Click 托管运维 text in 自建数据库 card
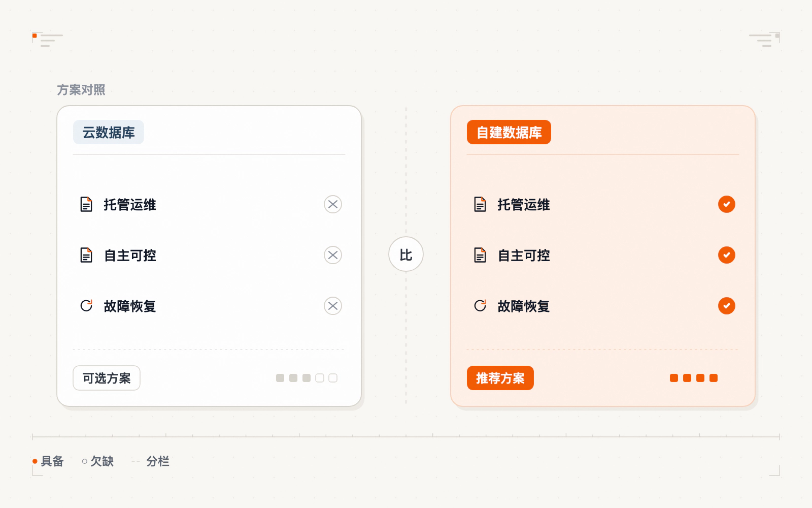Viewport: 812px width, 508px height. pos(524,205)
